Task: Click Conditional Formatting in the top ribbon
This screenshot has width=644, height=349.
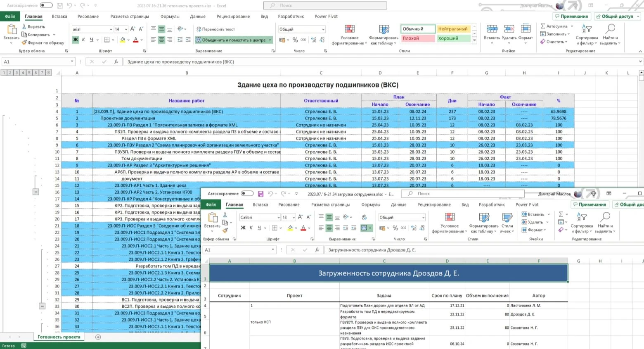Action: click(349, 35)
